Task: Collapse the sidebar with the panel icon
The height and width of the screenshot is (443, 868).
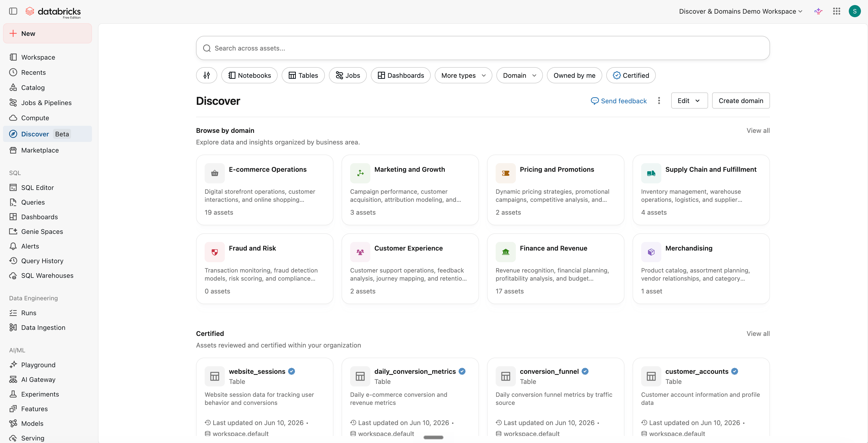Action: (x=13, y=11)
